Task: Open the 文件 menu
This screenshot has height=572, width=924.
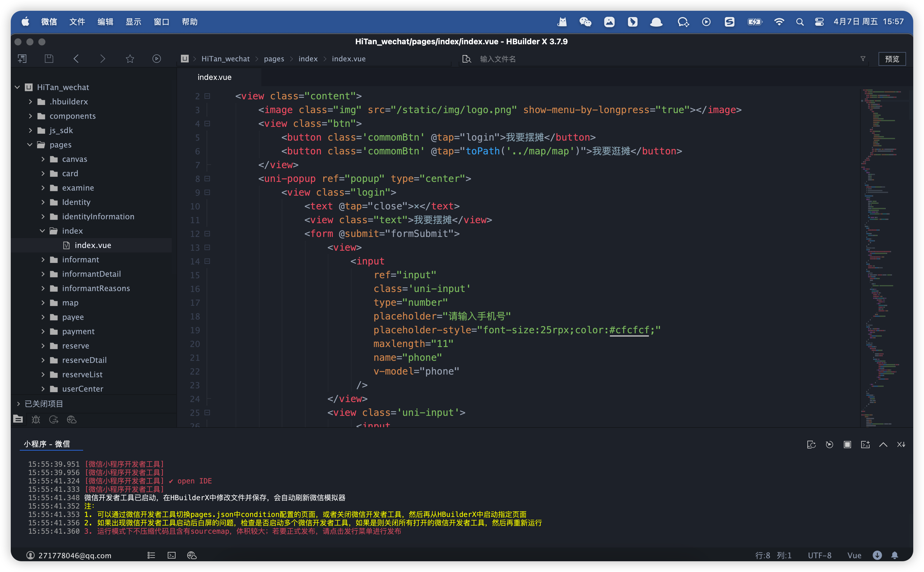Action: (x=77, y=22)
